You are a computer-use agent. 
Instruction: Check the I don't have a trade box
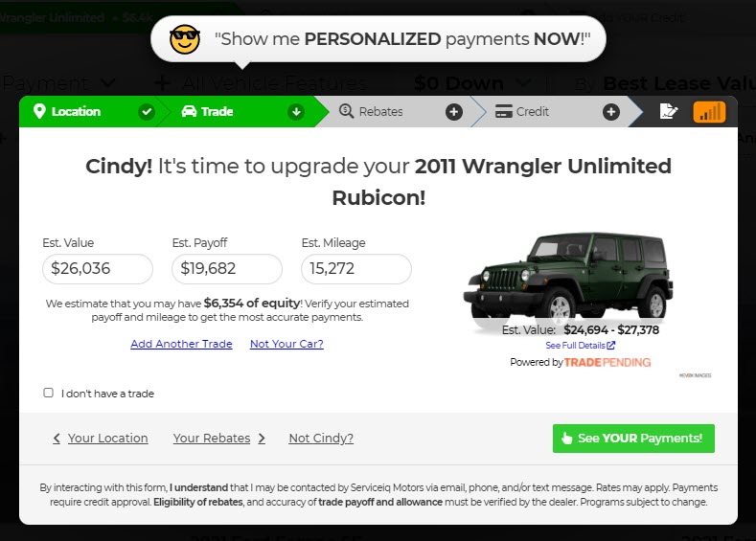(x=48, y=393)
